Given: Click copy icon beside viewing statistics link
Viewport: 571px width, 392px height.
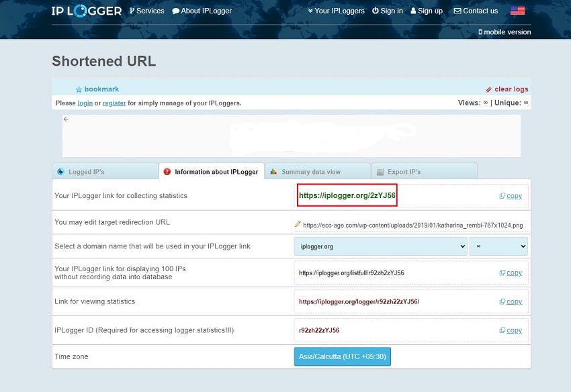Looking at the screenshot, I should [502, 301].
